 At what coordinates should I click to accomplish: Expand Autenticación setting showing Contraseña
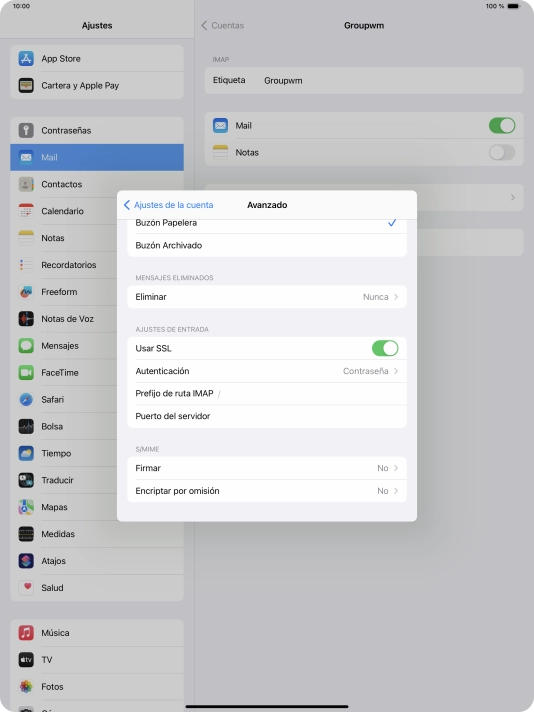267,371
